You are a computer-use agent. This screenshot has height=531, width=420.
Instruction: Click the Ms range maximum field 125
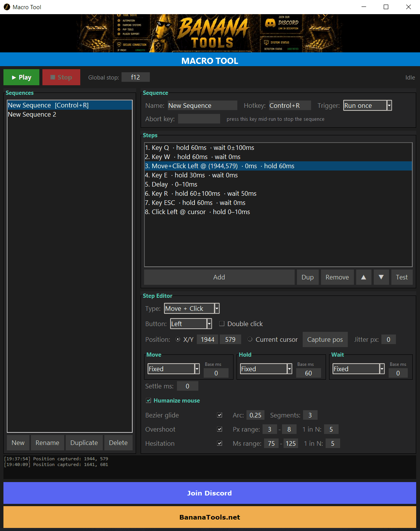tap(291, 443)
